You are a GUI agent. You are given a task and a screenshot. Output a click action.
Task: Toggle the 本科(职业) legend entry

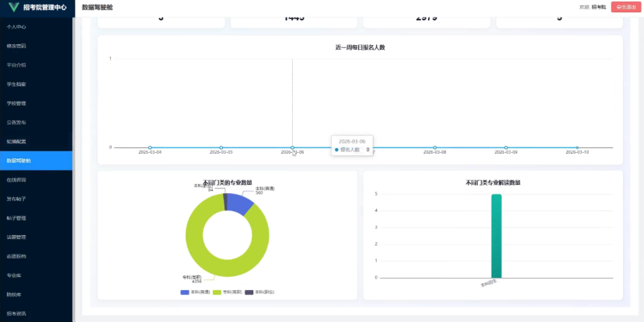[x=259, y=292]
